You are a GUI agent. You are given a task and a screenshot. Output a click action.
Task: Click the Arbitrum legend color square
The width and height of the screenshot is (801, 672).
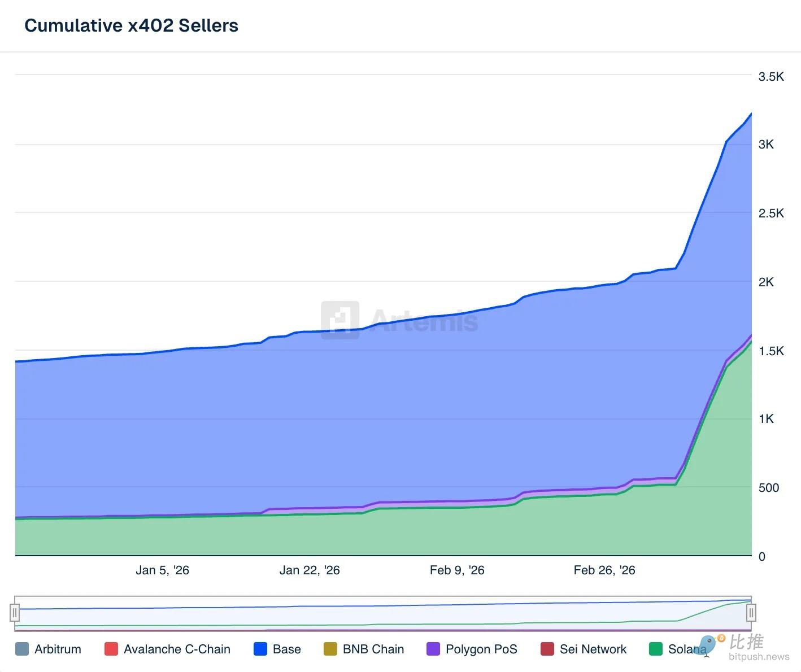[22, 649]
